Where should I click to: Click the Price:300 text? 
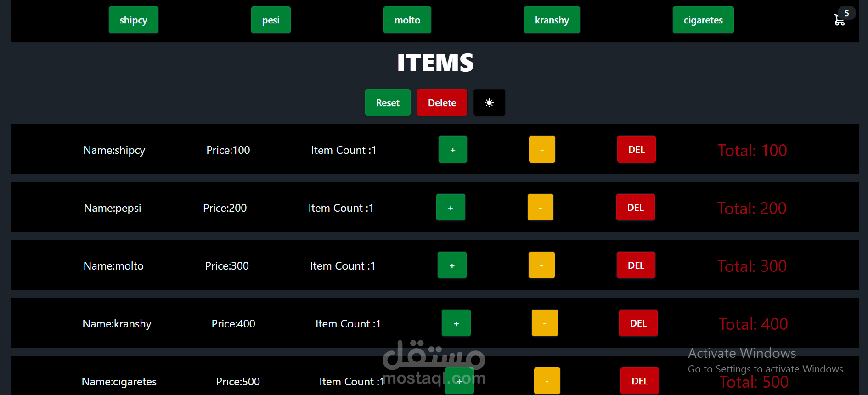pyautogui.click(x=227, y=266)
